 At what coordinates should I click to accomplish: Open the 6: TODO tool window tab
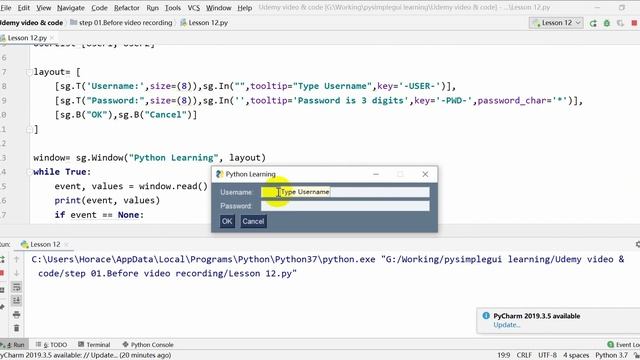[51, 345]
